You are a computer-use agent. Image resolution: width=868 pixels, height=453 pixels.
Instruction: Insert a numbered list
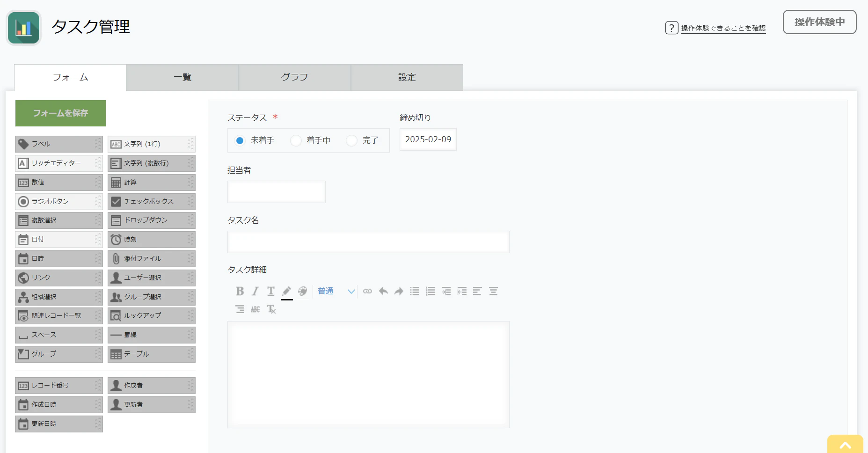(430, 292)
